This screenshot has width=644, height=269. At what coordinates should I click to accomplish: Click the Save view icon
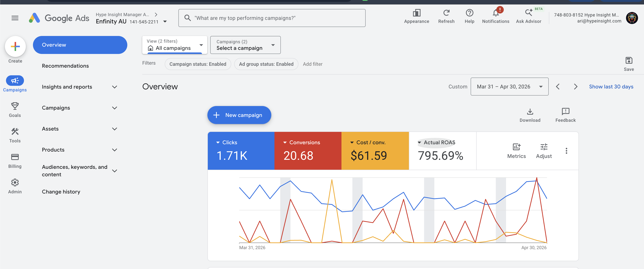(x=629, y=61)
